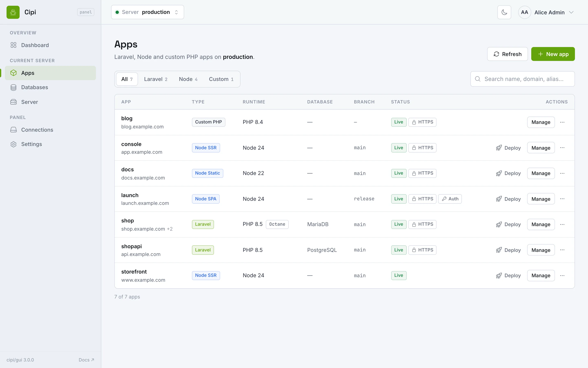This screenshot has width=588, height=368.
Task: Deploy the shop app
Action: (508, 224)
